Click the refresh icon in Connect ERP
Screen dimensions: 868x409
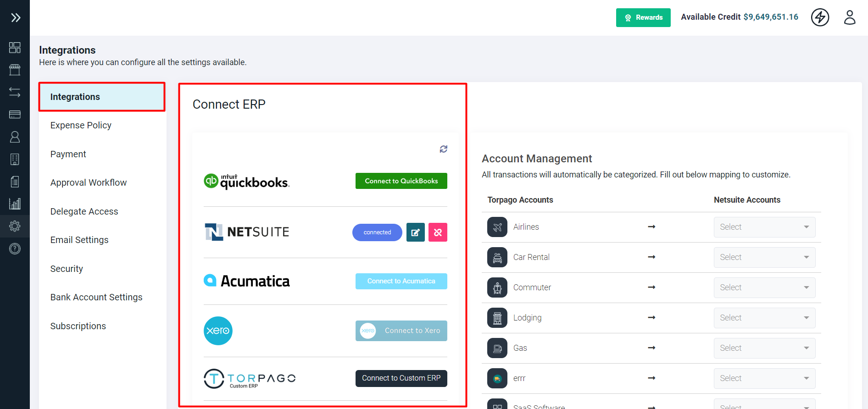(x=443, y=149)
